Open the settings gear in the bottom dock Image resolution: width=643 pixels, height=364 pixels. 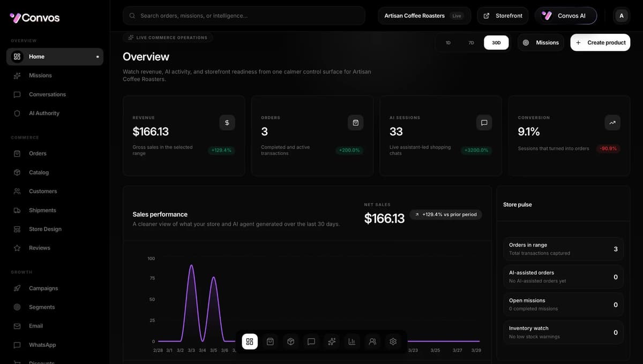(x=393, y=341)
